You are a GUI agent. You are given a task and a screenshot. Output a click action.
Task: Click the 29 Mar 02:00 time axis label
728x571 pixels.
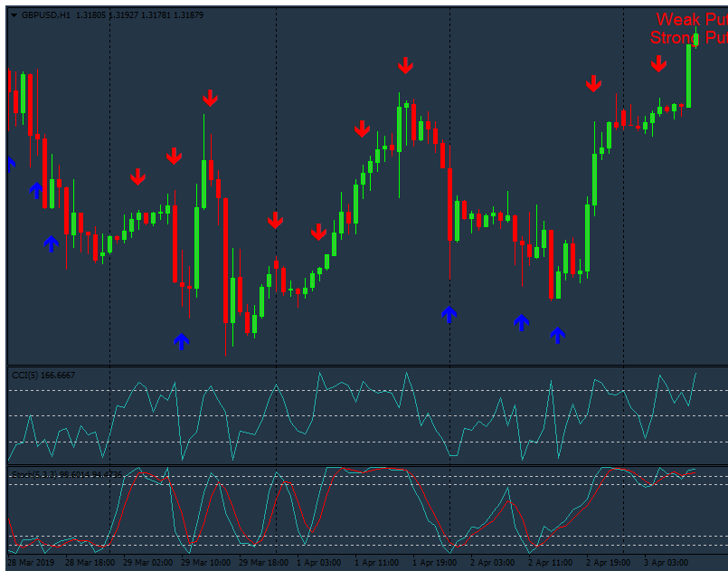(x=146, y=562)
